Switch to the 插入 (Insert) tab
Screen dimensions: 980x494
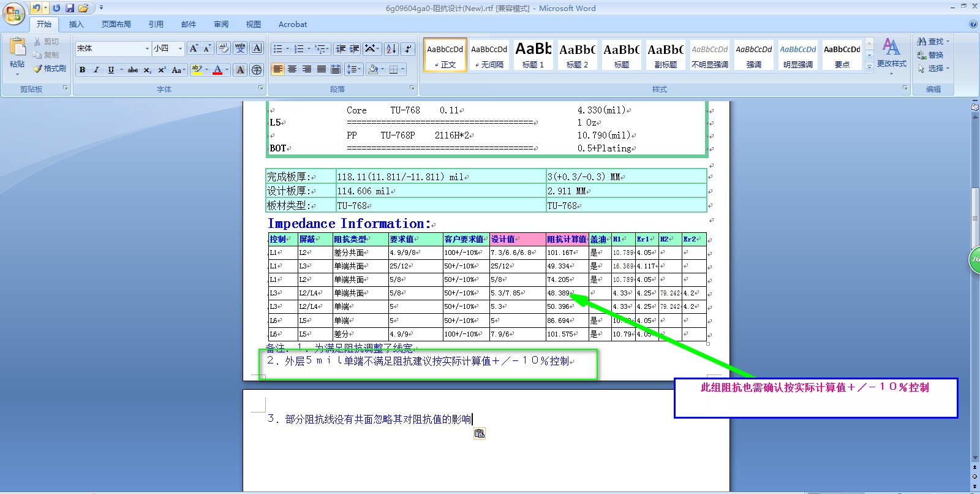[76, 25]
